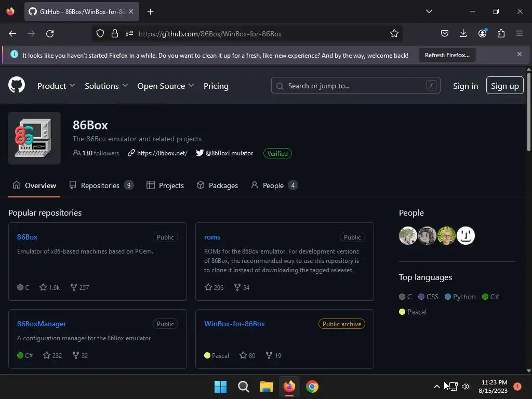
Task: View 54 forks of roms repo
Action: 242,287
